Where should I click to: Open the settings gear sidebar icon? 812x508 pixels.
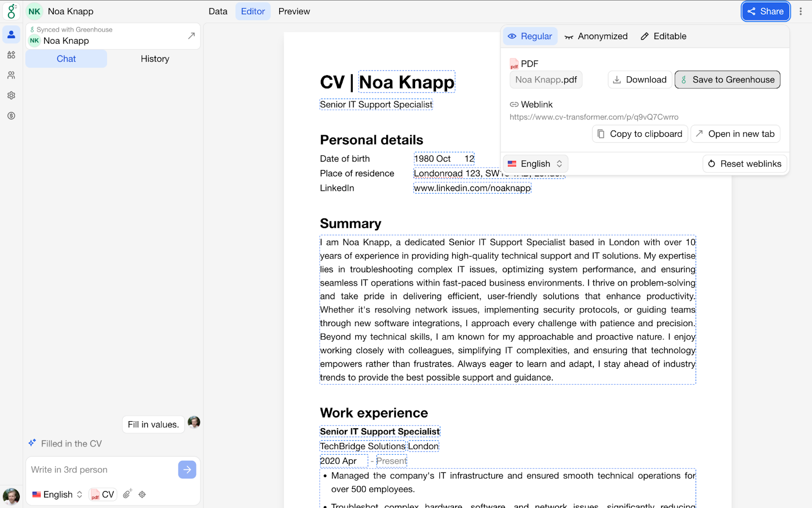[x=11, y=96]
